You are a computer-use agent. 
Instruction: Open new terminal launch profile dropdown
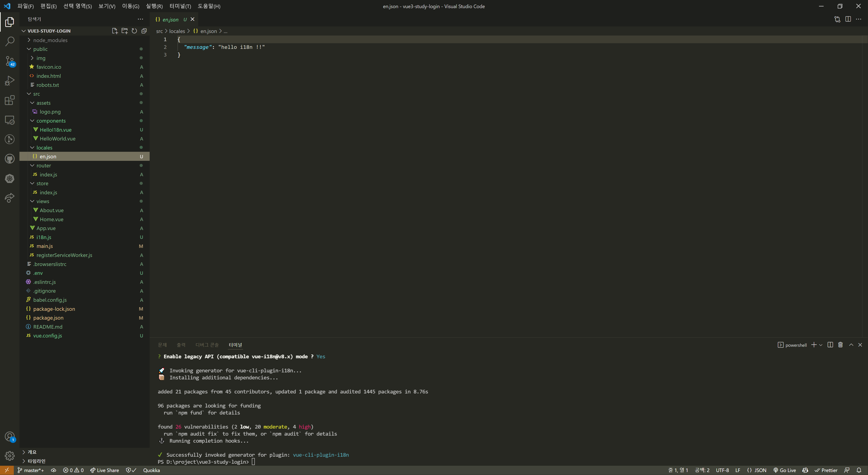pos(821,345)
